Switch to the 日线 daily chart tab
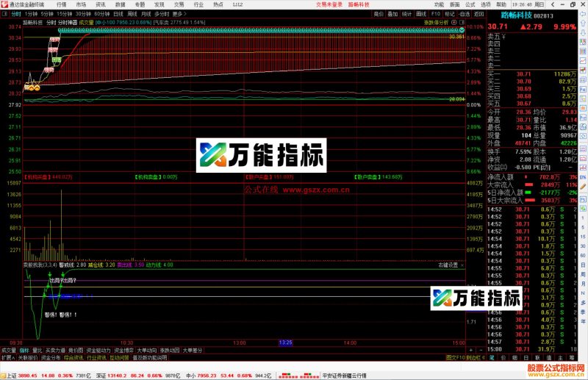Screen dimensions: 588x380 (x=118, y=14)
